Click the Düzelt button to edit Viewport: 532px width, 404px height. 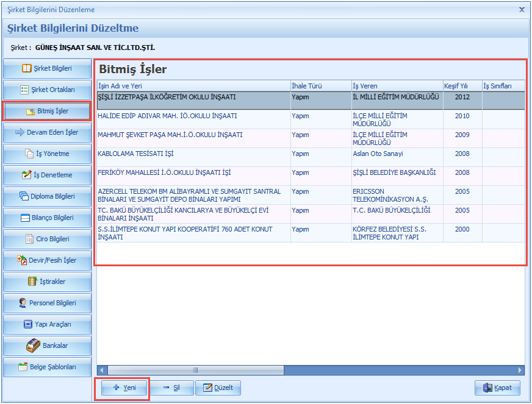coord(218,388)
